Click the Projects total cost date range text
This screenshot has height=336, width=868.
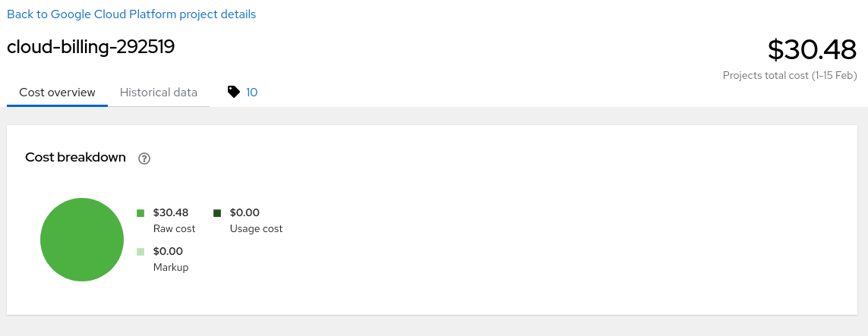tap(790, 76)
